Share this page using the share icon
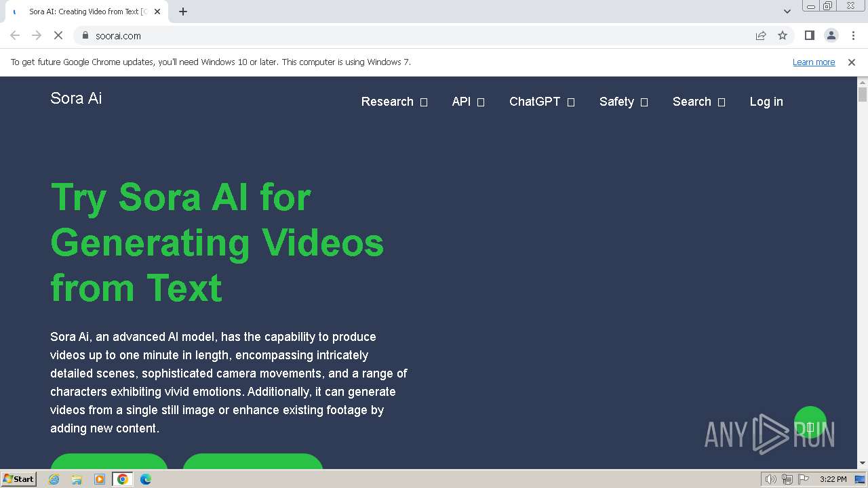The image size is (868, 488). [761, 35]
